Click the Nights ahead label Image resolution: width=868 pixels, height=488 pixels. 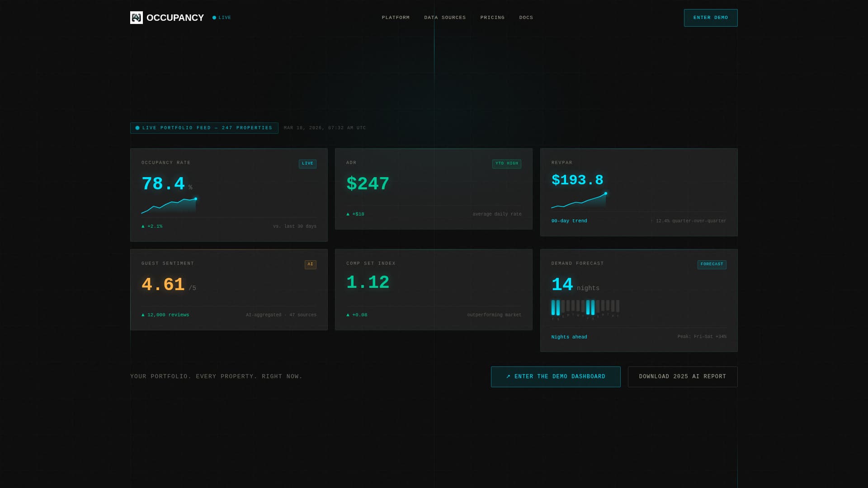pos(569,337)
